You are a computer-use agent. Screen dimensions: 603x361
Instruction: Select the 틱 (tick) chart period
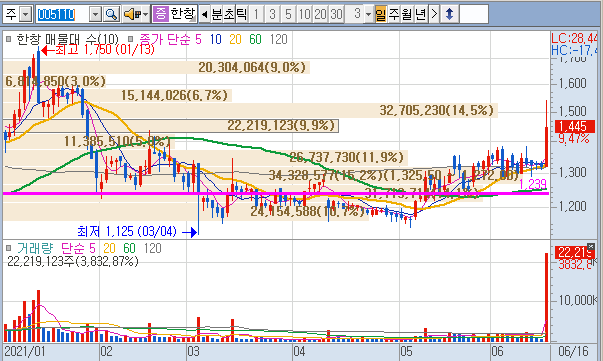tap(242, 14)
